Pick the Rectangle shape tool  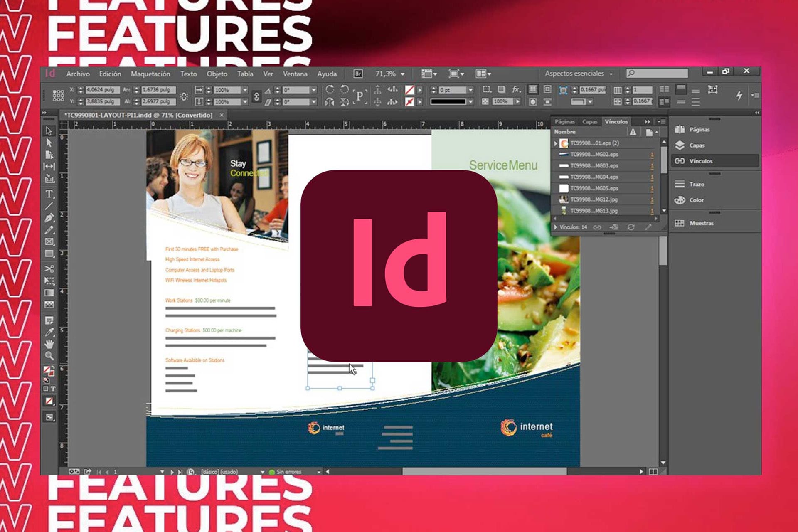click(49, 254)
